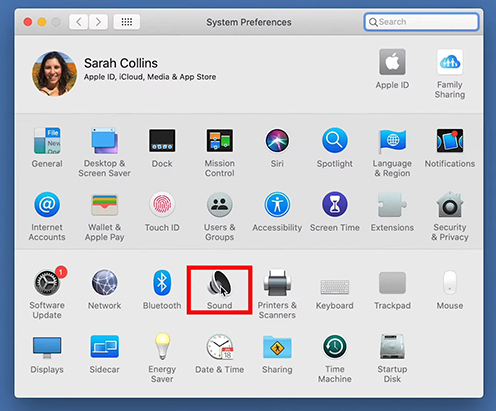Show all preferences grid button
This screenshot has width=496, height=411.
[x=127, y=22]
